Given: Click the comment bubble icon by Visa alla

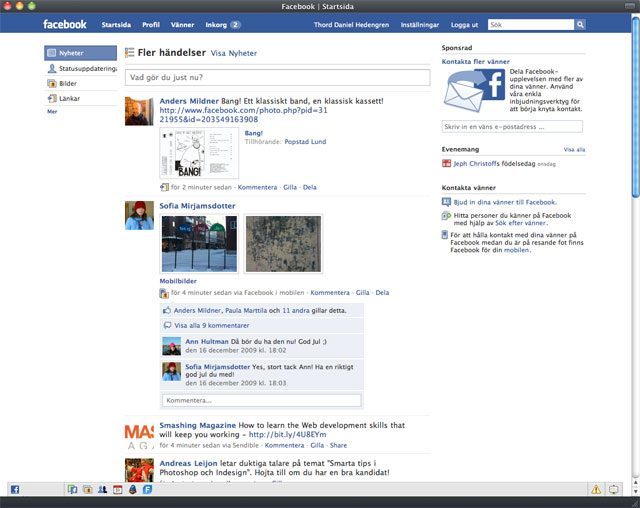Looking at the screenshot, I should [167, 326].
